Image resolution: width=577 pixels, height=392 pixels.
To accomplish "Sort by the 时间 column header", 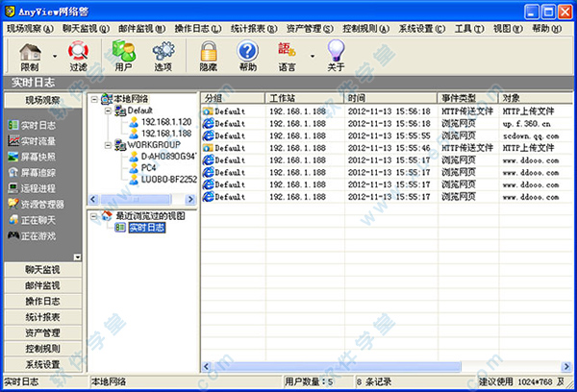I will click(390, 98).
